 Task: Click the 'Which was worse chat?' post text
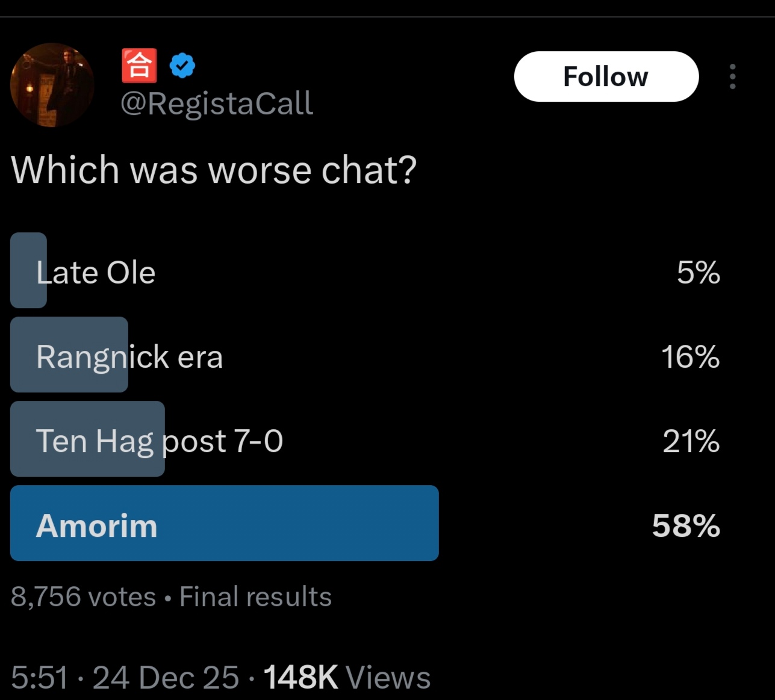tap(214, 170)
